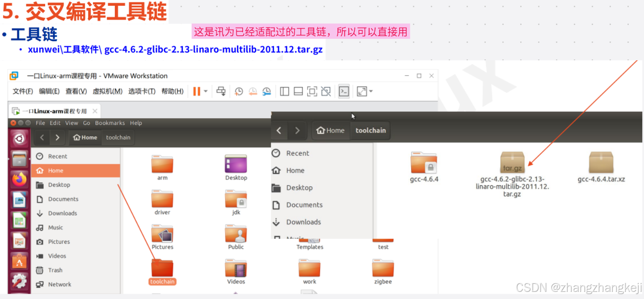644x299 pixels.
Task: Open the snapshot manager icon
Action: coord(266,91)
